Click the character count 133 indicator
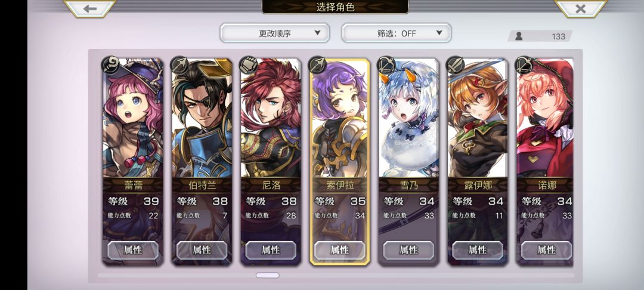This screenshot has width=644, height=290. [x=540, y=36]
